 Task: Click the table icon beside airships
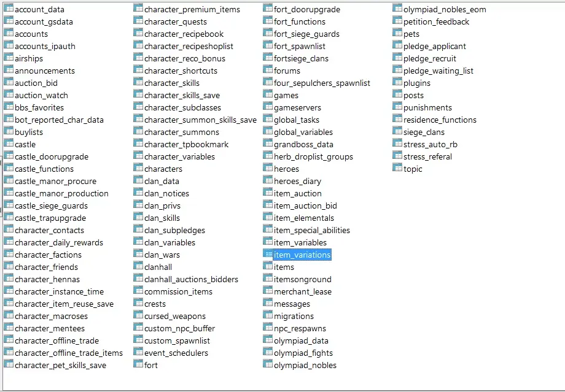coord(9,57)
